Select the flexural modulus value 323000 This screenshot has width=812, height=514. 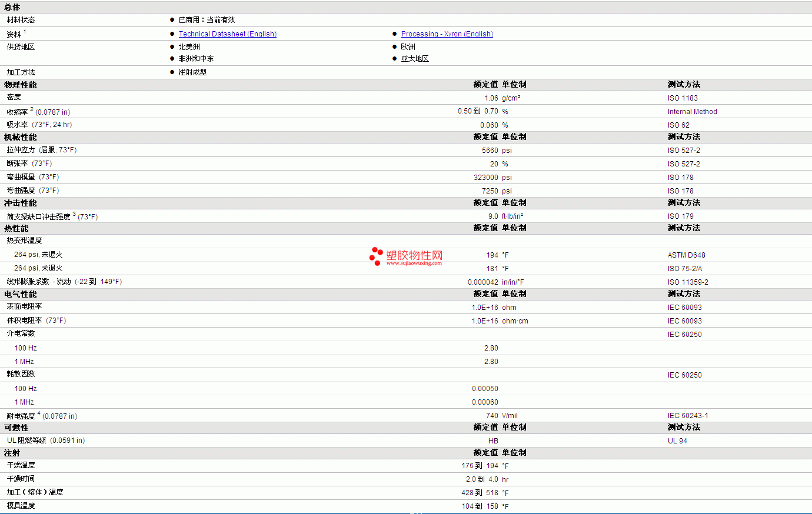[x=486, y=178]
